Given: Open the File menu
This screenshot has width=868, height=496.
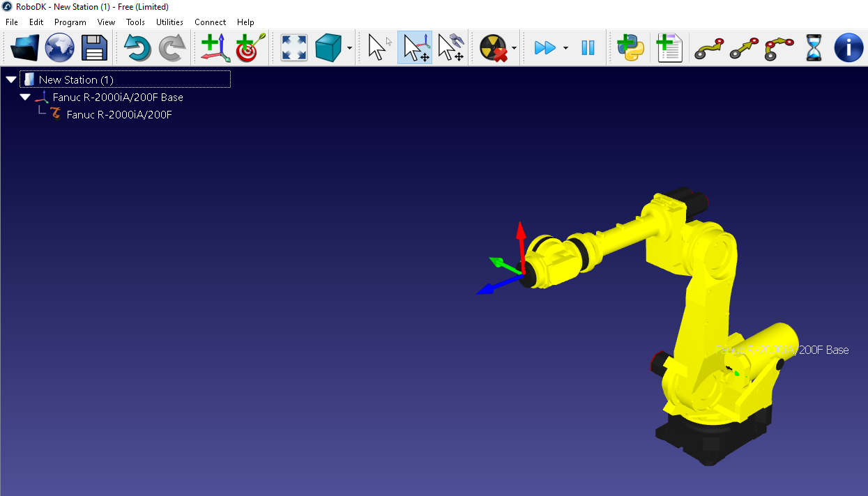Looking at the screenshot, I should (12, 22).
